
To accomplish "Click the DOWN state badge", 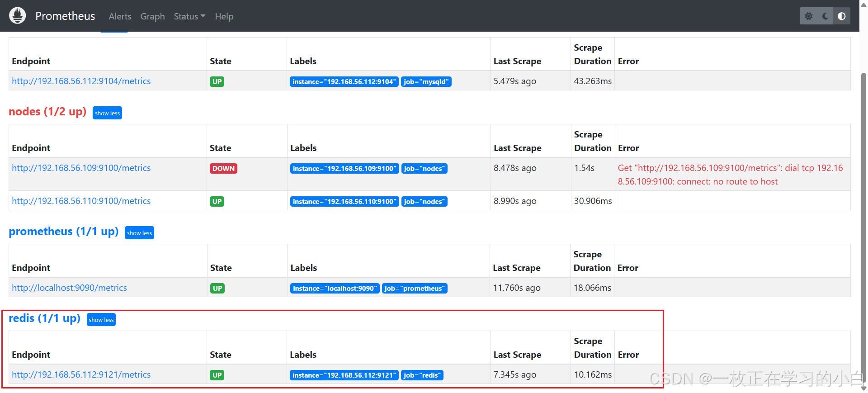I will [223, 168].
